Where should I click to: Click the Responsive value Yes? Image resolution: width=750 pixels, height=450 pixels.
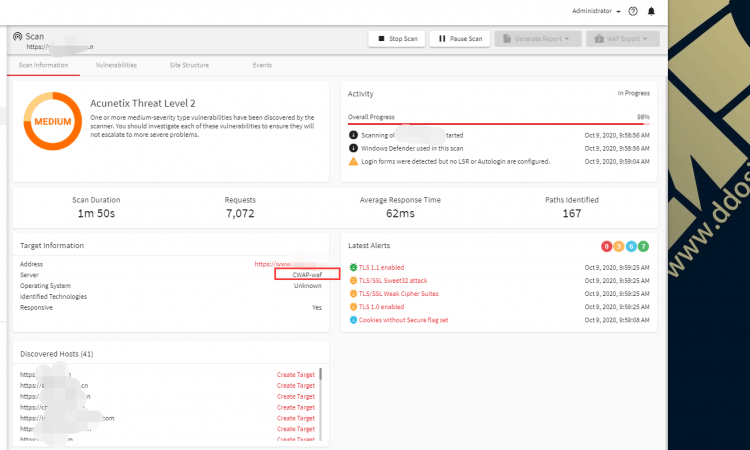[x=317, y=307]
